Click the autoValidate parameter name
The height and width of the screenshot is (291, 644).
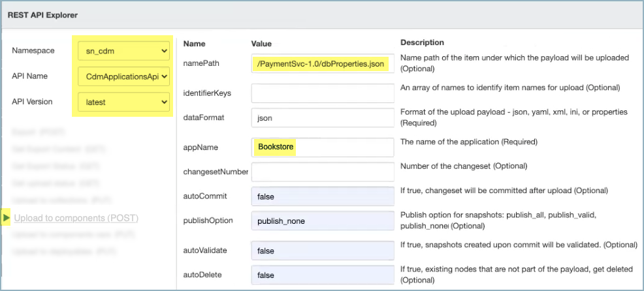205,249
